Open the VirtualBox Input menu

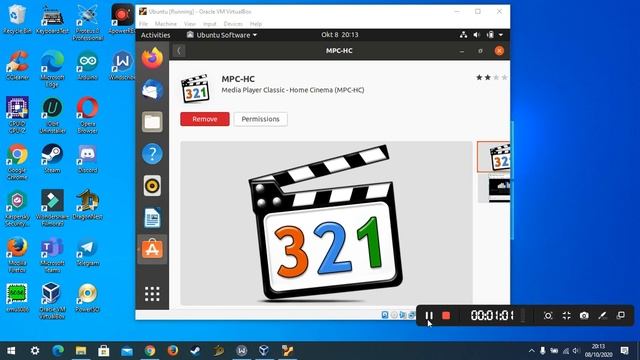[209, 24]
